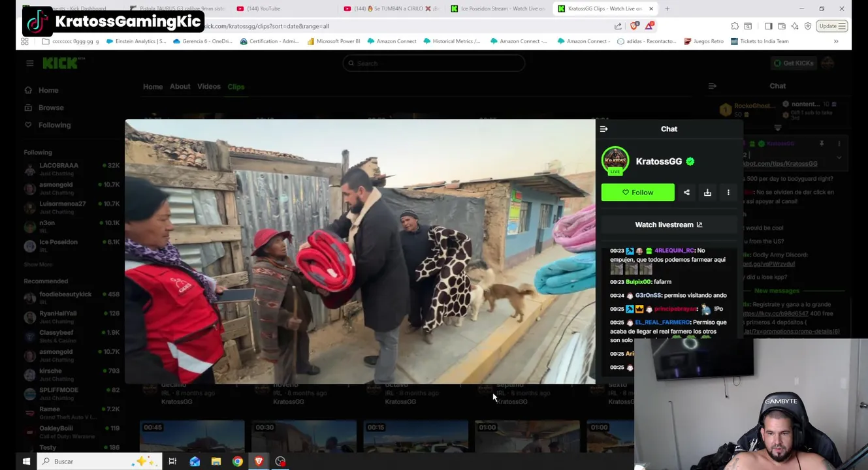The height and width of the screenshot is (470, 868).
Task: Go to Home in the sidebar
Action: tap(48, 90)
